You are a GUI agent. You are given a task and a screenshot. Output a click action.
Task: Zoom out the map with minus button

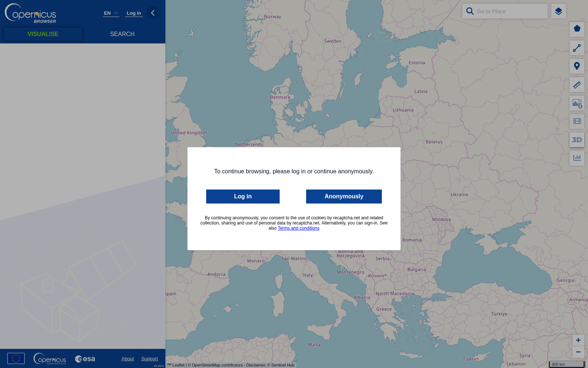(x=578, y=352)
